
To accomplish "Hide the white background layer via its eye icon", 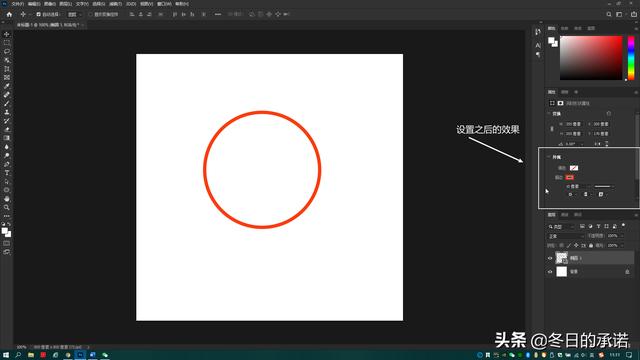I will (550, 271).
